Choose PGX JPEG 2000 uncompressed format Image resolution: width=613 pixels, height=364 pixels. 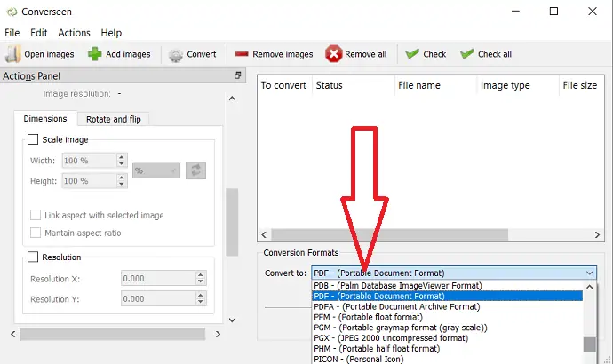447,338
